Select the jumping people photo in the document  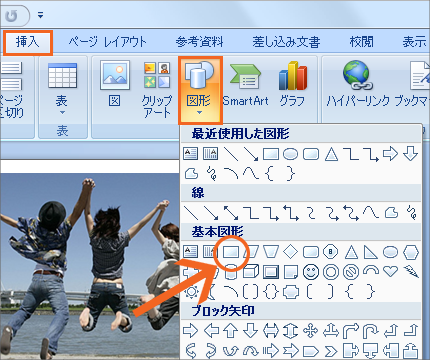pyautogui.click(x=89, y=266)
